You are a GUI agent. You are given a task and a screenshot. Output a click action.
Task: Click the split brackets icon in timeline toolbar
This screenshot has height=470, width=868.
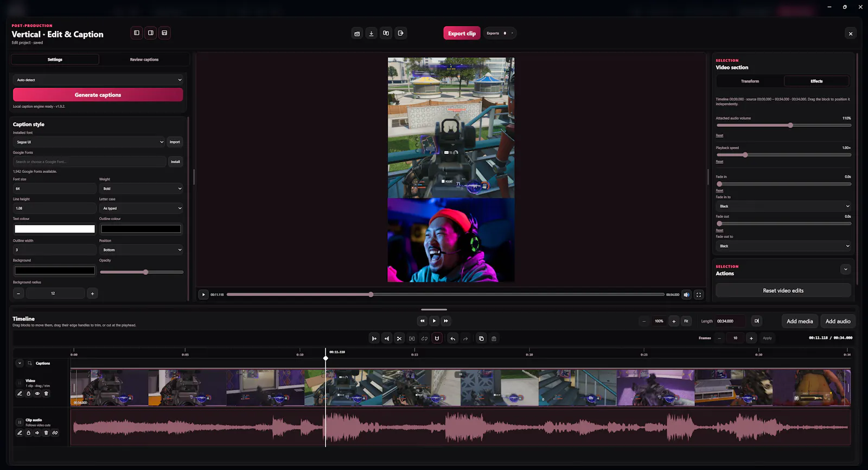coord(412,338)
